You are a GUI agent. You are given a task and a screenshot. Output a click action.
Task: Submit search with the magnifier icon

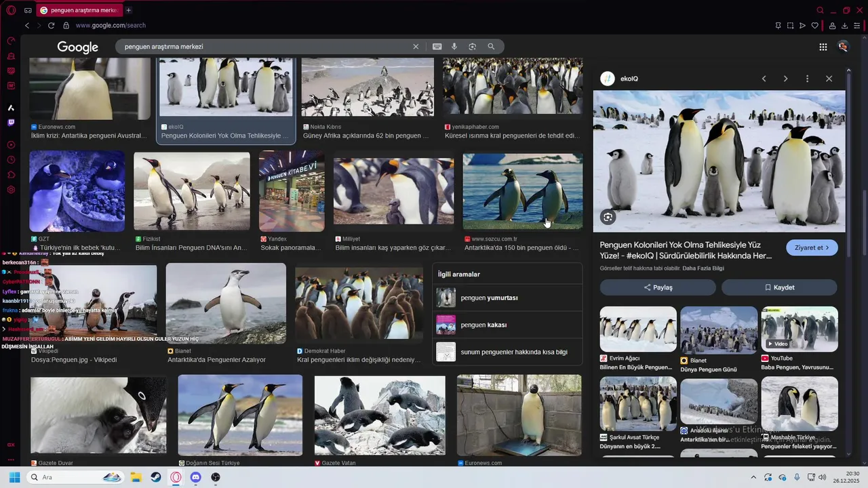[x=491, y=47]
